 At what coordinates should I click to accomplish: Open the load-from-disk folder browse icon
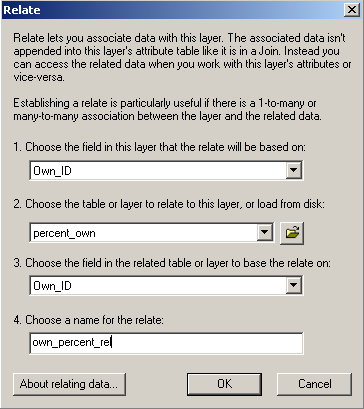coord(292,233)
